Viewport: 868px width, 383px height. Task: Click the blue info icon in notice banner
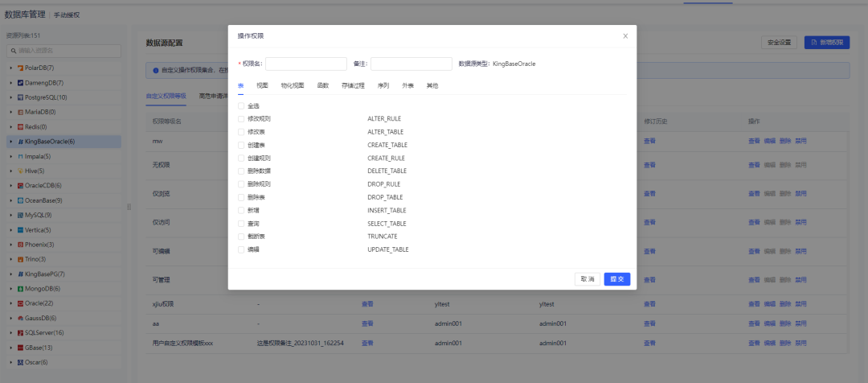[156, 70]
